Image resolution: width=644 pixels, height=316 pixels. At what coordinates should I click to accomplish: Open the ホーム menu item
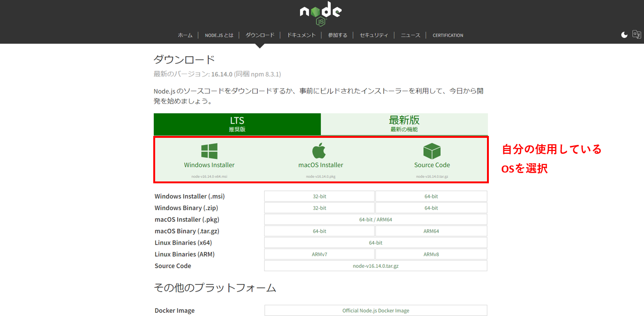pos(185,35)
